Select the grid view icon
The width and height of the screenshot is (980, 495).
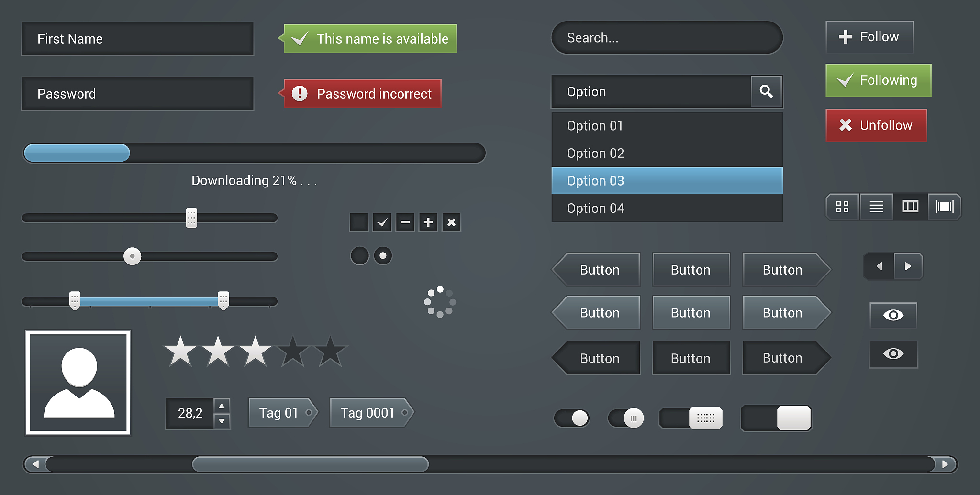[x=842, y=207]
